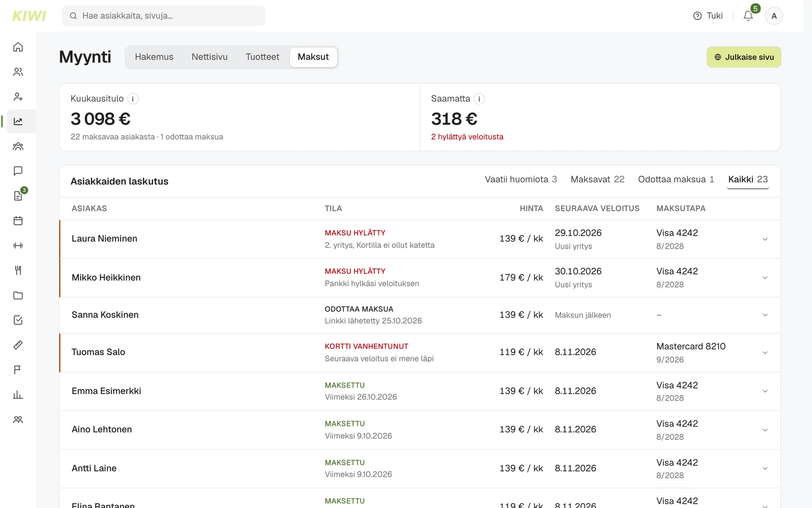Screen dimensions: 812x508
Task: Filter by Maksavat 22
Action: [597, 180]
